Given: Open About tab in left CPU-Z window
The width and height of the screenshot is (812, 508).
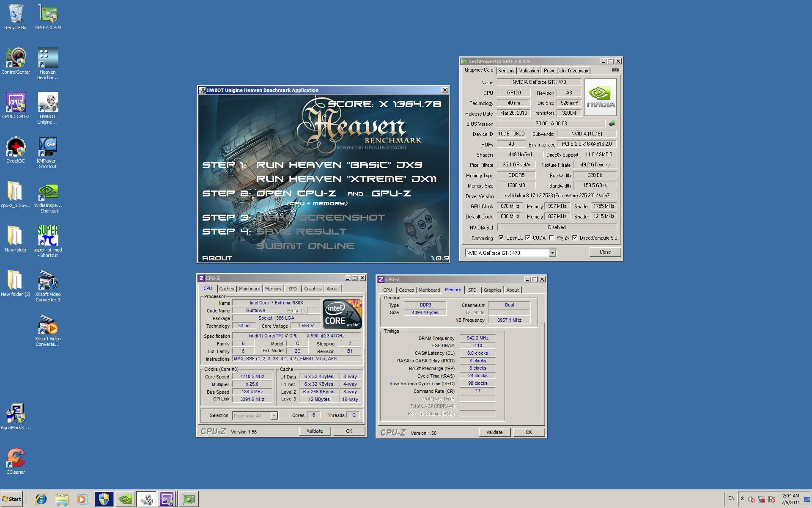Looking at the screenshot, I should pyautogui.click(x=332, y=289).
